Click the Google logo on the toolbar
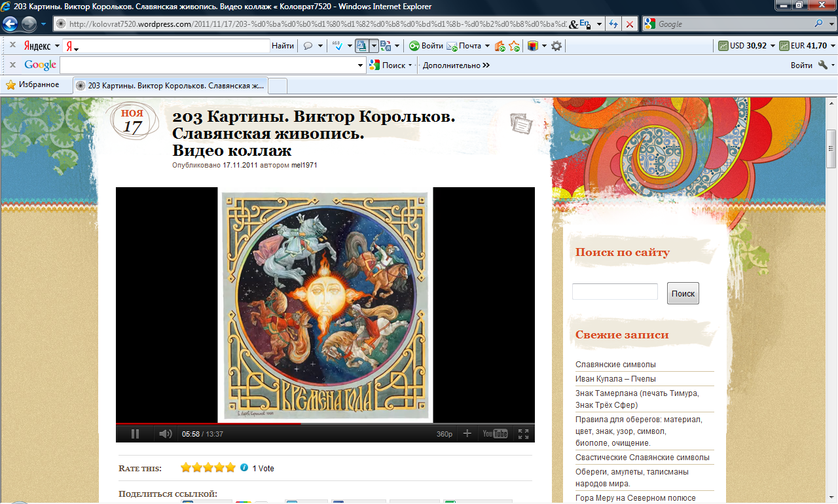Viewport: 838px width, 504px height. point(40,65)
